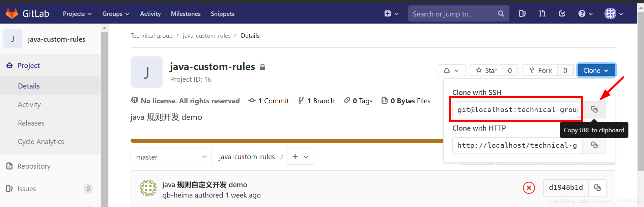Star the project
The width and height of the screenshot is (644, 207).
point(486,70)
